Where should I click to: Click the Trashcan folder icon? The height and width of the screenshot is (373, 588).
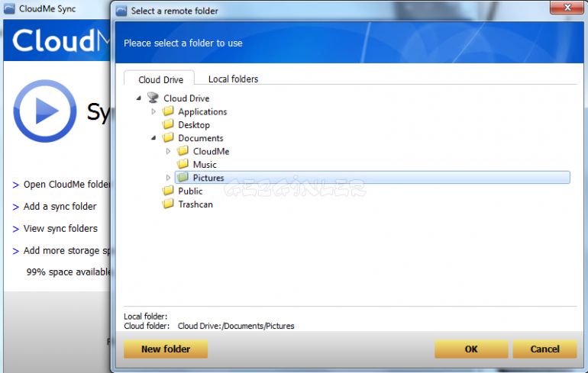[x=168, y=204]
